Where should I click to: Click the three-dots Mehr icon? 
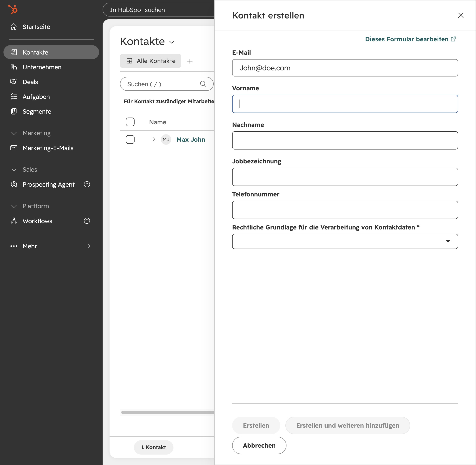(14, 246)
